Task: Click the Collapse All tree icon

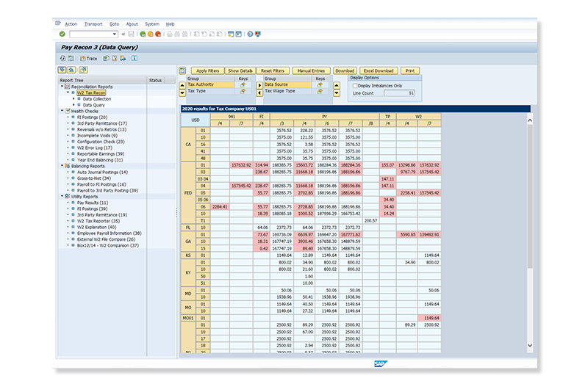Action: click(71, 70)
